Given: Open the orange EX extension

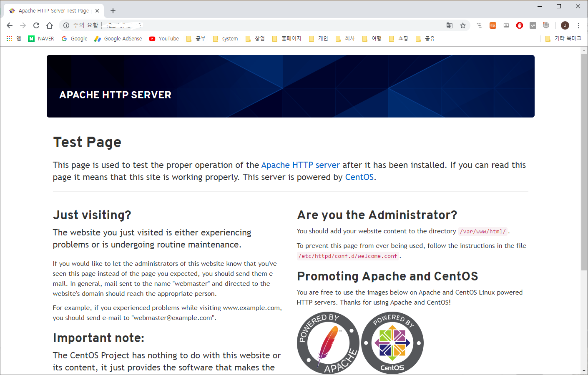Looking at the screenshot, I should coord(493,25).
